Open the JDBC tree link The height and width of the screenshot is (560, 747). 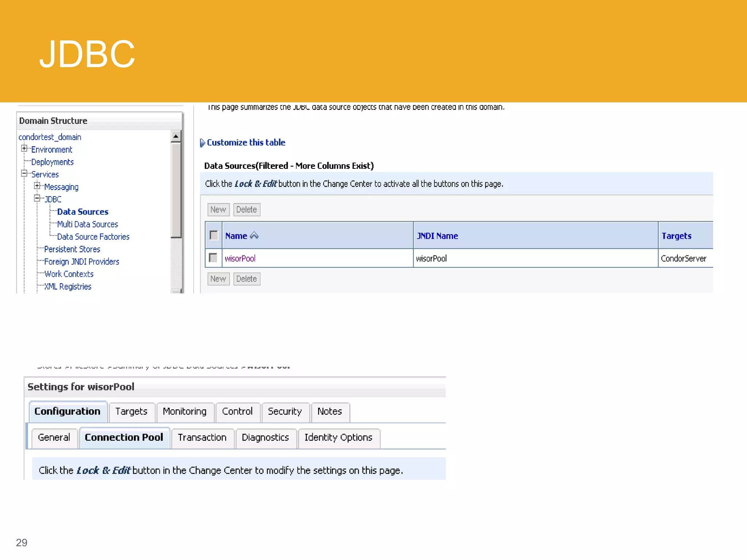pos(53,199)
